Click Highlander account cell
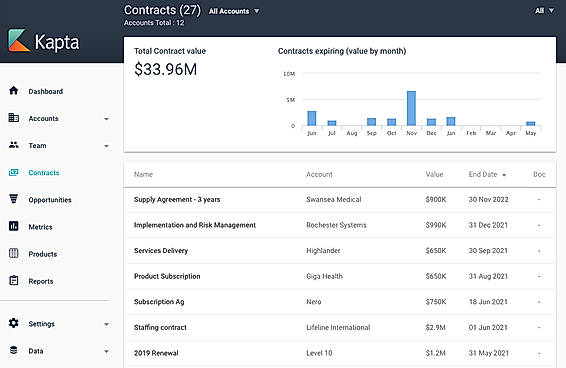Viewport: 566px width, 368px height. [323, 251]
